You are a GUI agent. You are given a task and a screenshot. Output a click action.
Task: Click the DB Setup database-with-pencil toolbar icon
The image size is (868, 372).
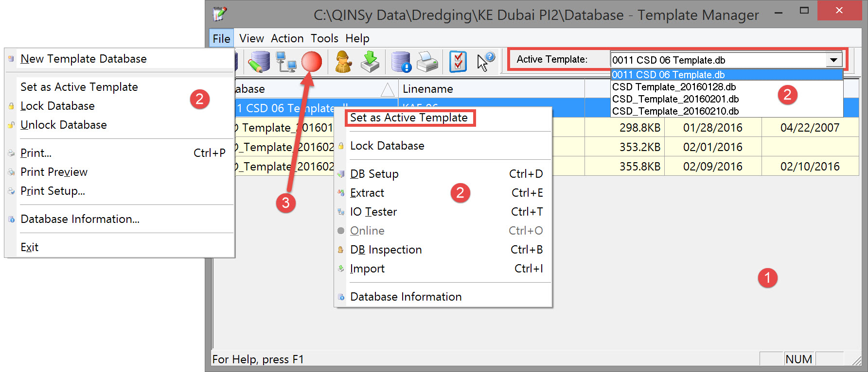259,62
